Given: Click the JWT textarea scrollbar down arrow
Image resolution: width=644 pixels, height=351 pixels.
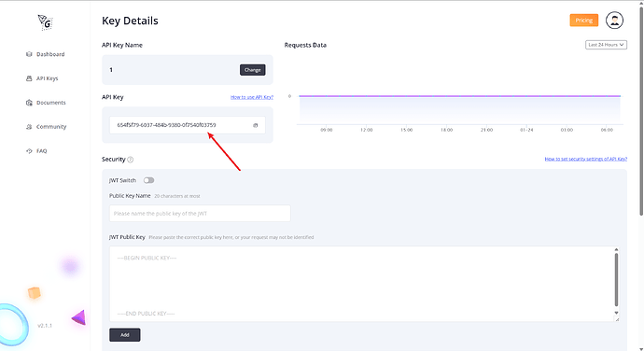Looking at the screenshot, I should tap(616, 313).
